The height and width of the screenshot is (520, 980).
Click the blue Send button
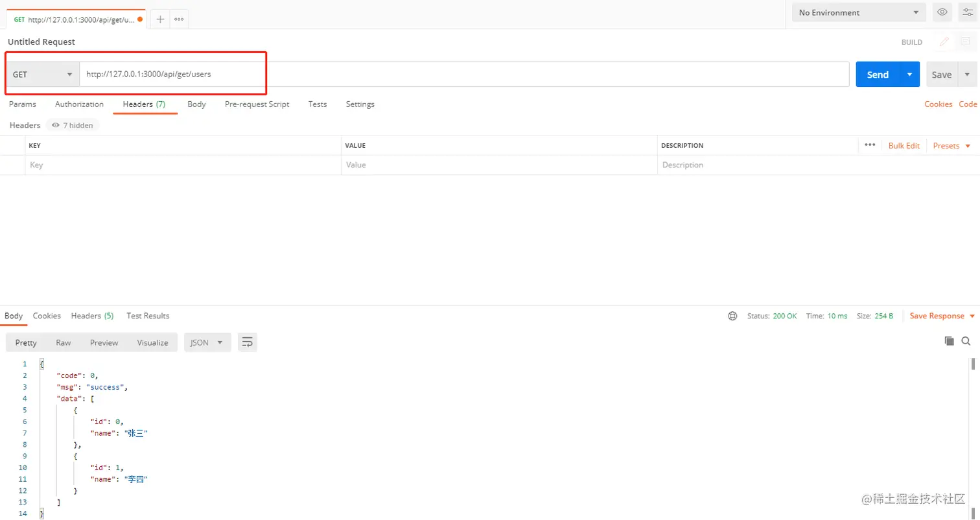click(878, 75)
